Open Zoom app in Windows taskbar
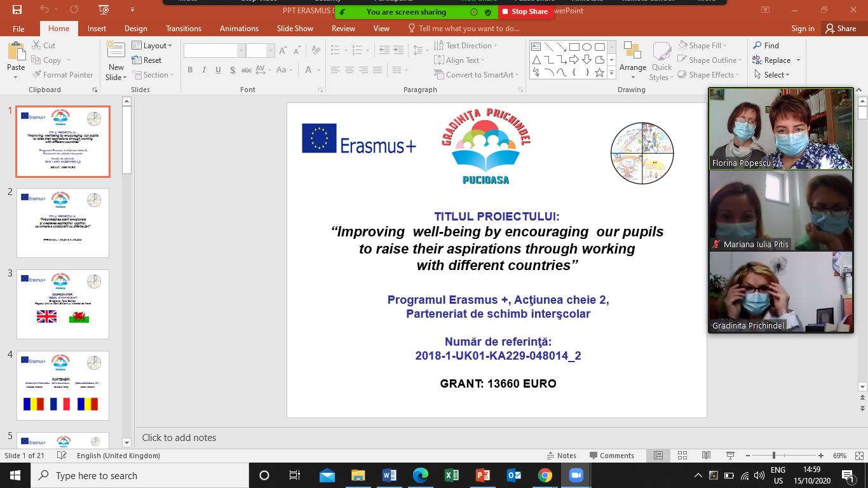The image size is (868, 488). pyautogui.click(x=576, y=475)
